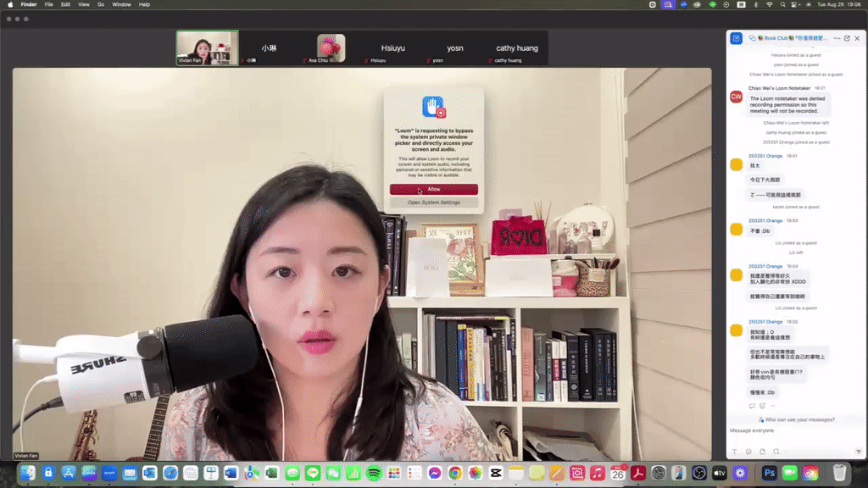Add an emoji reaction to the last message
The image size is (868, 488).
click(762, 406)
